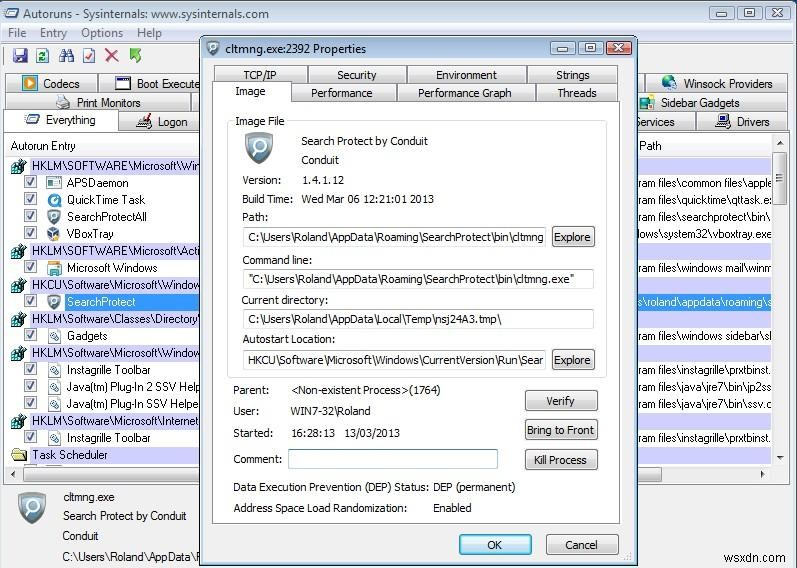
Task: Click the Kill Process button
Action: (561, 460)
